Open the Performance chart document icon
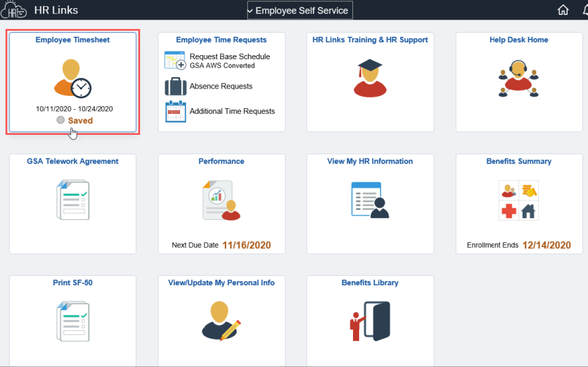Image resolution: width=588 pixels, height=367 pixels. click(221, 200)
